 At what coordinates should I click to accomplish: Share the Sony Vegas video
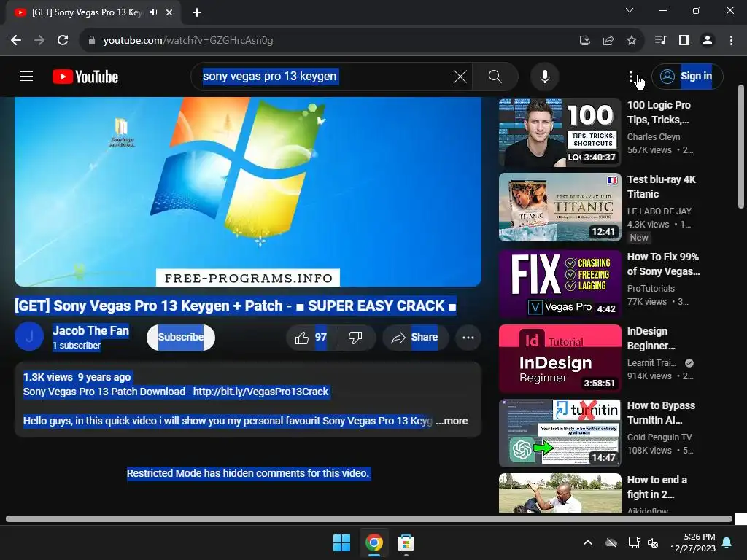[x=415, y=338]
